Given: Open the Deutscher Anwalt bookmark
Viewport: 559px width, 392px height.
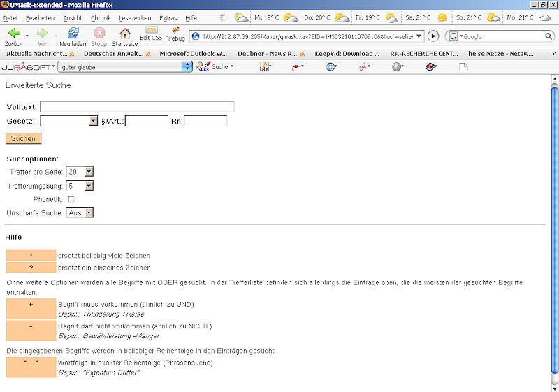Looking at the screenshot, I should click(x=113, y=53).
